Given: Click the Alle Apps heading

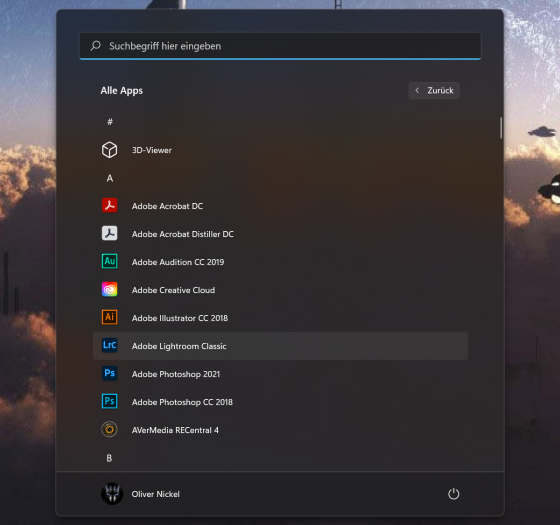Looking at the screenshot, I should tap(121, 91).
